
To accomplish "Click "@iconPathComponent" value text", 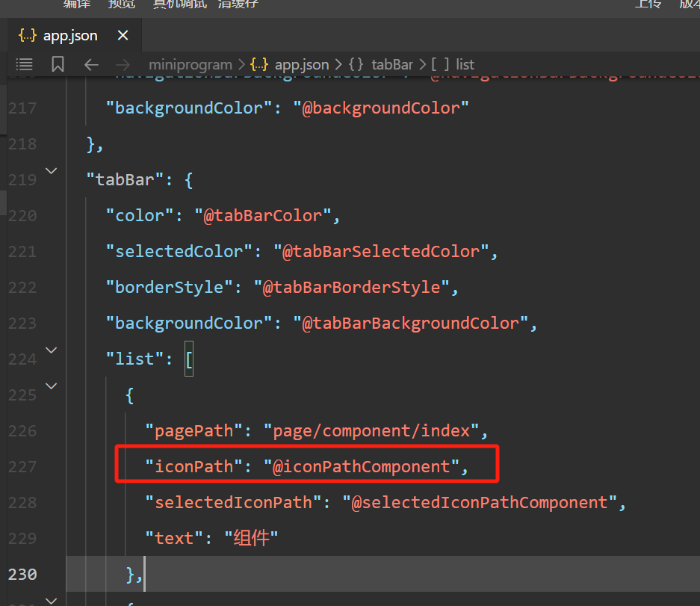I will click(361, 467).
